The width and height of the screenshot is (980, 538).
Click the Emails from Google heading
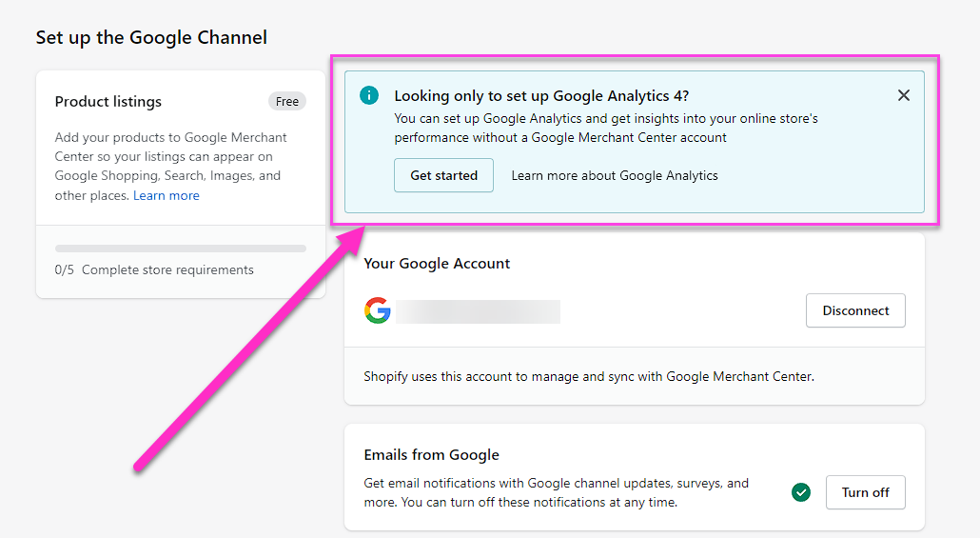(x=431, y=455)
